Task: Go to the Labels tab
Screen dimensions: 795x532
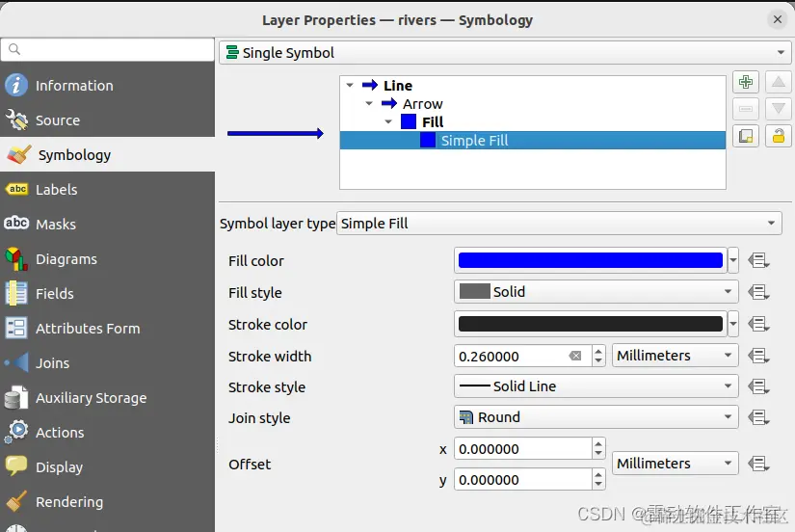Action: click(x=108, y=189)
